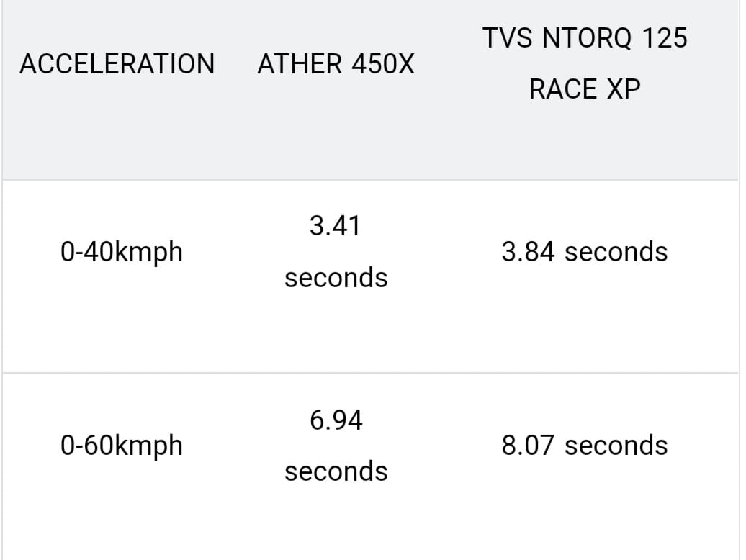Select the 6.94 value
The width and height of the screenshot is (746, 560).
336,420
